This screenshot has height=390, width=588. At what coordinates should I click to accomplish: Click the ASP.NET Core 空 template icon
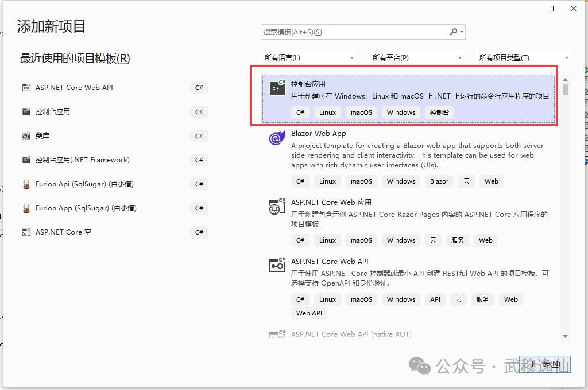(26, 232)
